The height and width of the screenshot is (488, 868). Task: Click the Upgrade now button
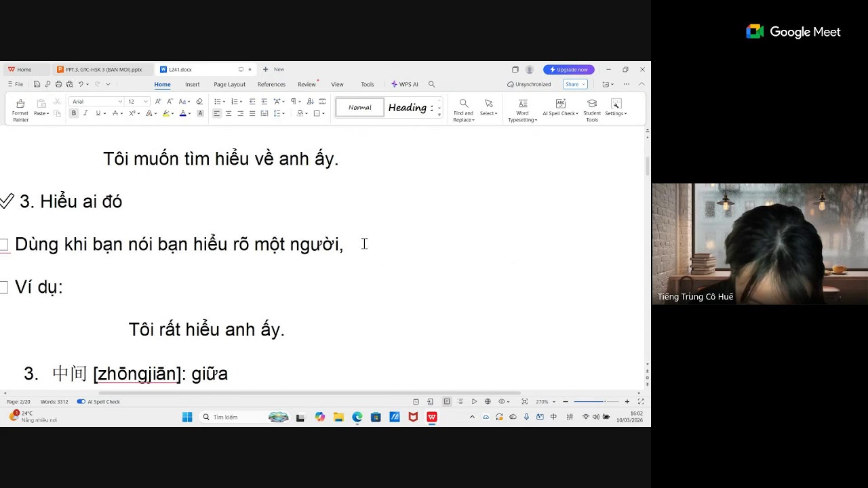click(x=569, y=70)
